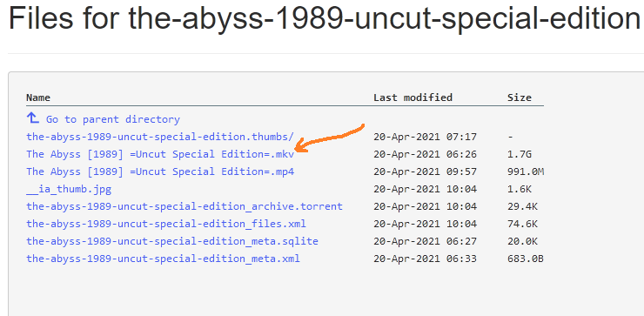Select the 1.7G size value
The image size is (644, 316).
520,154
